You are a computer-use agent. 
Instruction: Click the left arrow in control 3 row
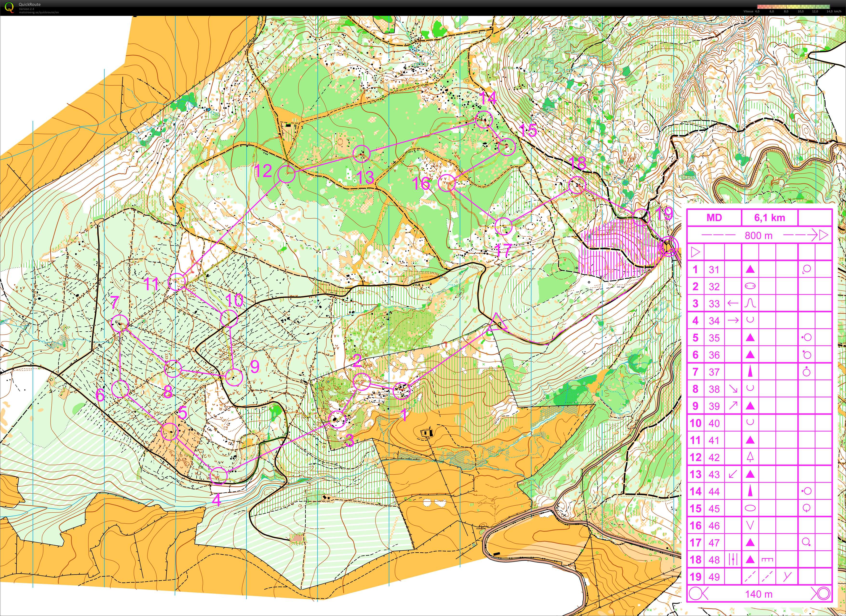click(733, 303)
